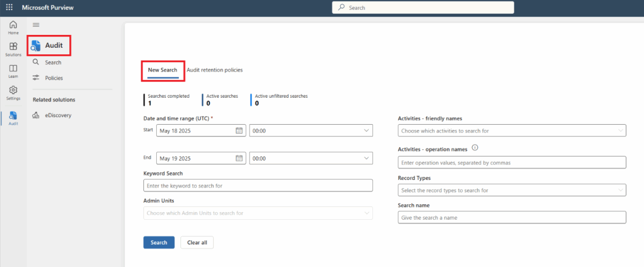
Task: Open the Record Types dropdown
Action: [x=512, y=190]
